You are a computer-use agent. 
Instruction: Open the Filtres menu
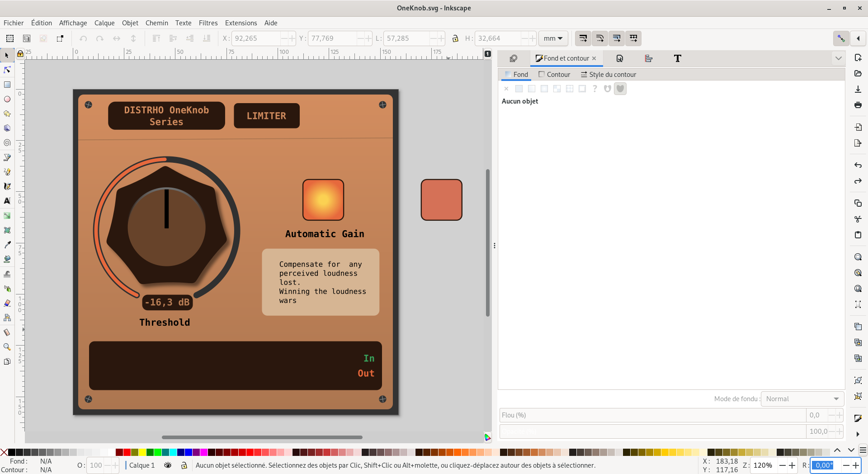[208, 23]
